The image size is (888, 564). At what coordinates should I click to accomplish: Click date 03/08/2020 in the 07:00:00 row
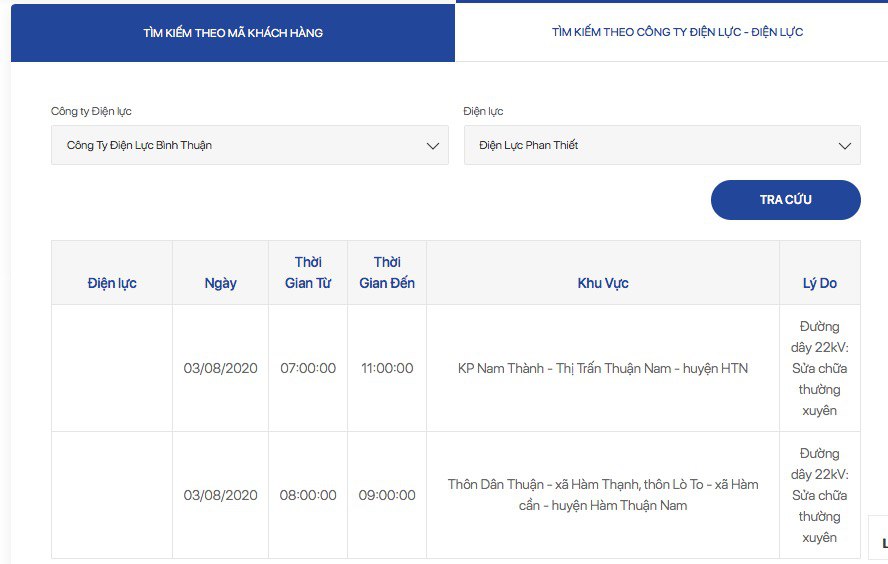coord(220,368)
